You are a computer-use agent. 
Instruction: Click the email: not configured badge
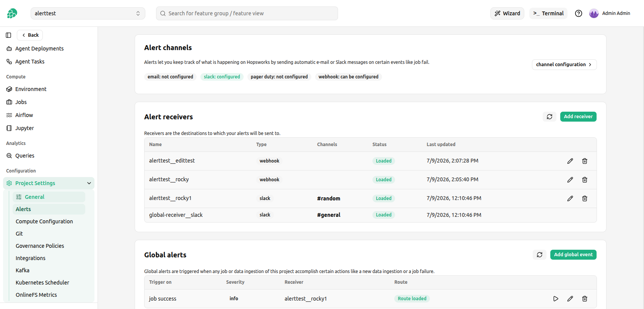click(170, 77)
